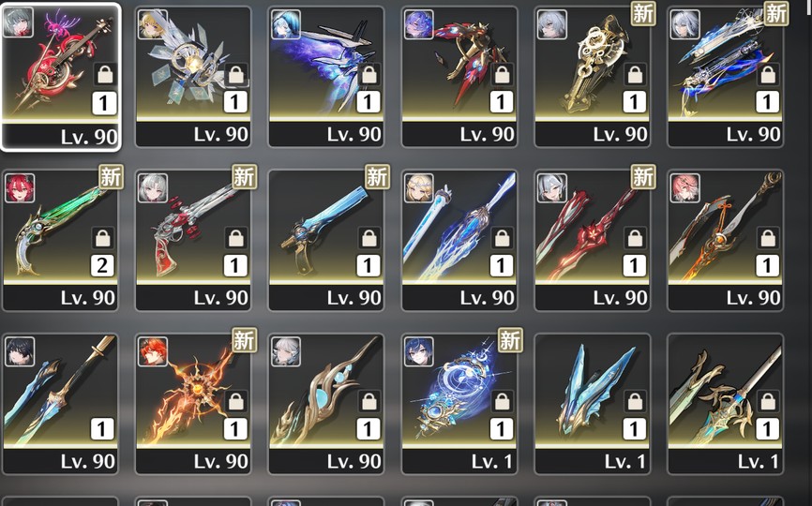The width and height of the screenshot is (812, 506).
Task: Pick the blue moon rectifier at Lv. 1
Action: 459,404
